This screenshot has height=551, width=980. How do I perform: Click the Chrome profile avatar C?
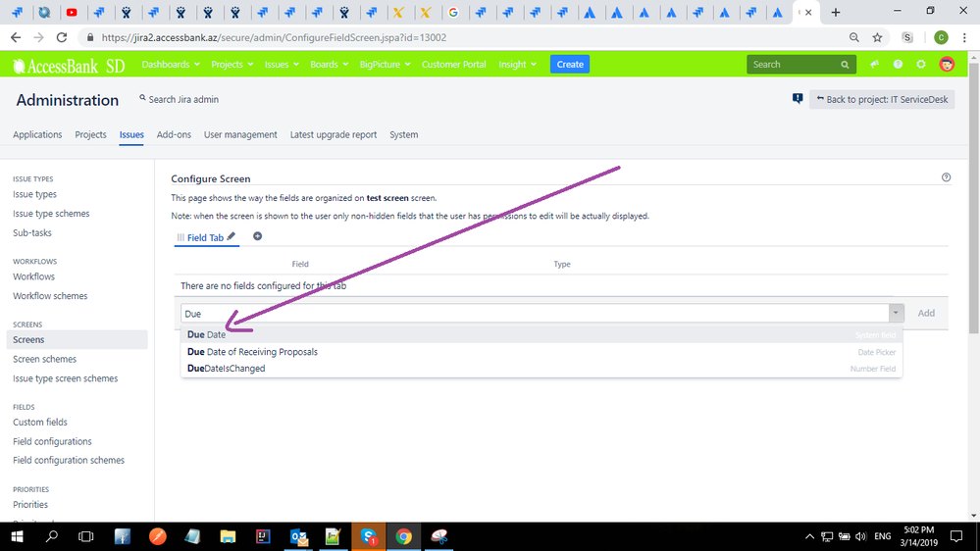click(x=941, y=37)
